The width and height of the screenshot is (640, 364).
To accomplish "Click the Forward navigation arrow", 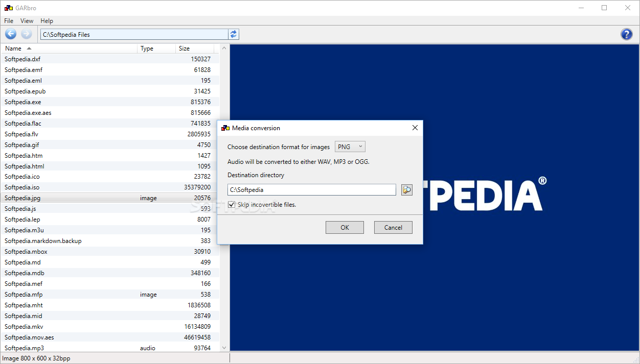I will click(x=26, y=34).
